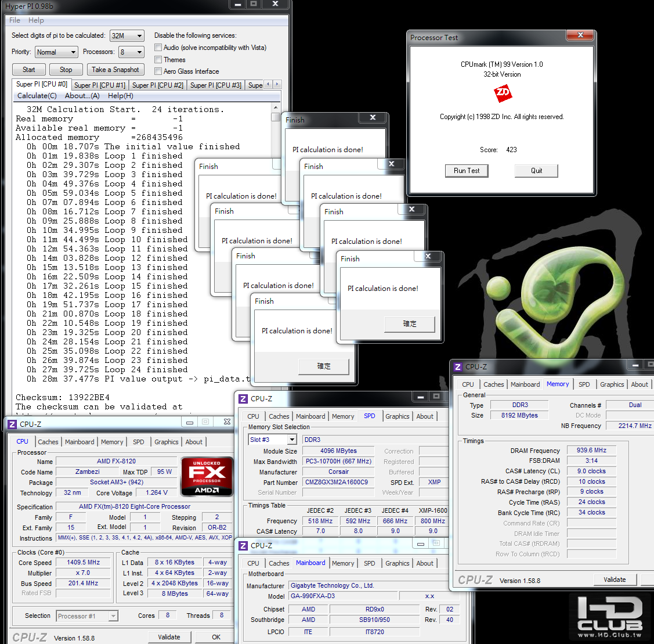Click the Stop button in Hyper PI
Viewport: 654px width, 644px height.
(66, 70)
